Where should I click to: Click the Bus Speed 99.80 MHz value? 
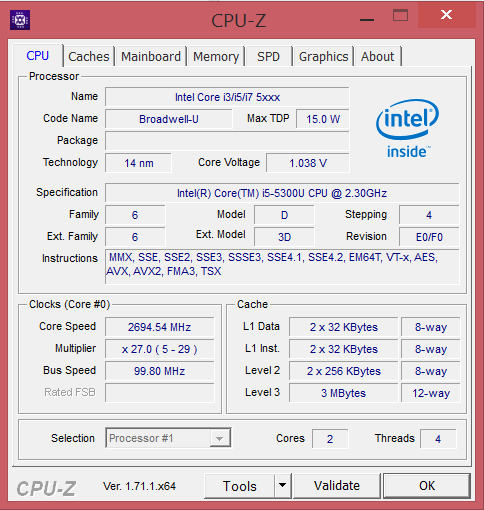(160, 371)
